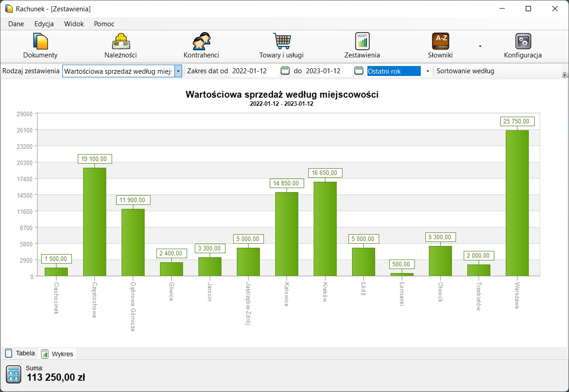The image size is (569, 392).
Task: Switch to the Tabela tab
Action: [20, 354]
